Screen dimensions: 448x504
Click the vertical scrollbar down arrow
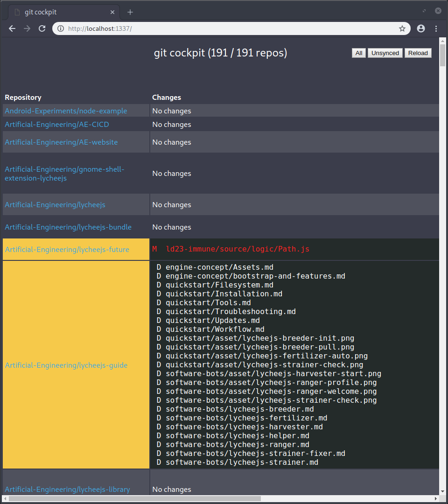[x=442, y=491]
